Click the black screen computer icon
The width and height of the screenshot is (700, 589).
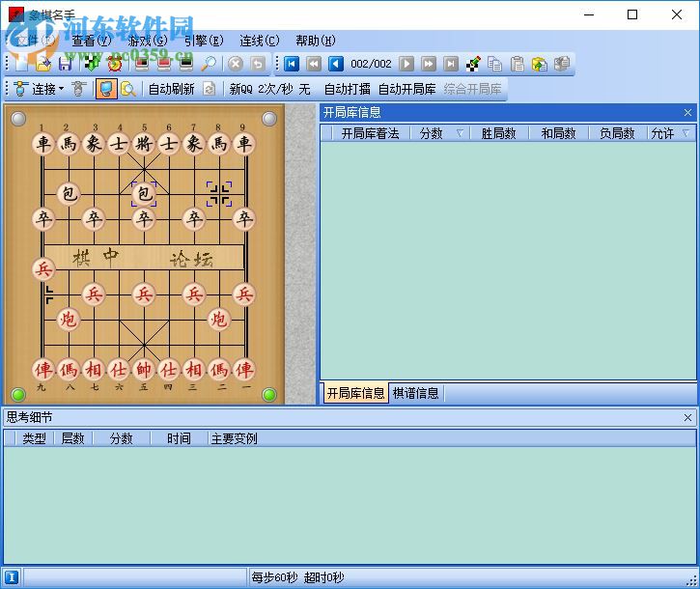point(186,64)
